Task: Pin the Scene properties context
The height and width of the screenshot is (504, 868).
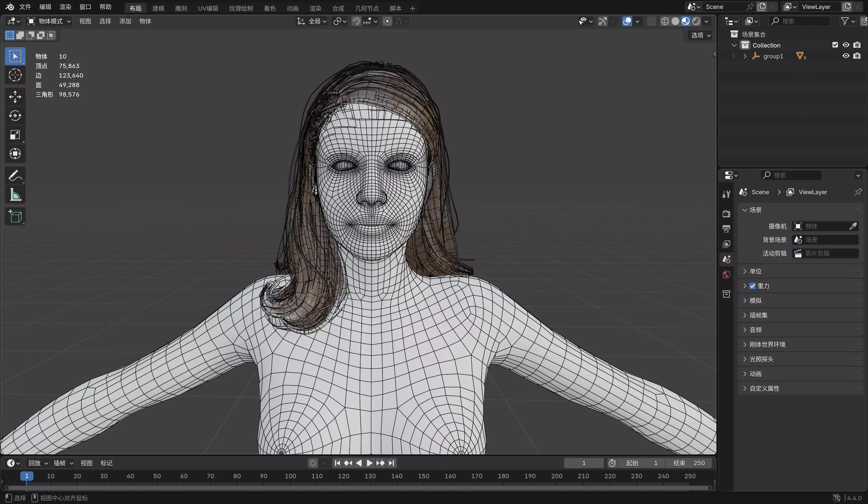Action: coord(858,192)
